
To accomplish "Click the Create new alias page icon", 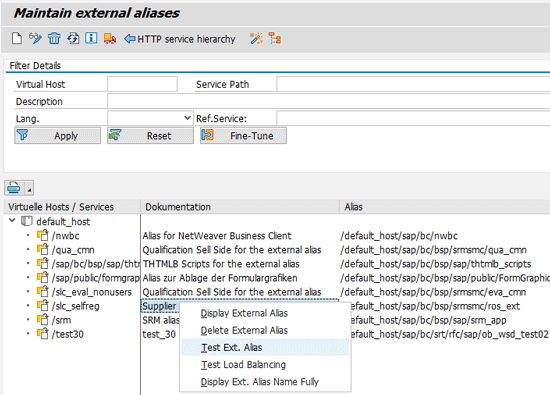I will pyautogui.click(x=16, y=38).
